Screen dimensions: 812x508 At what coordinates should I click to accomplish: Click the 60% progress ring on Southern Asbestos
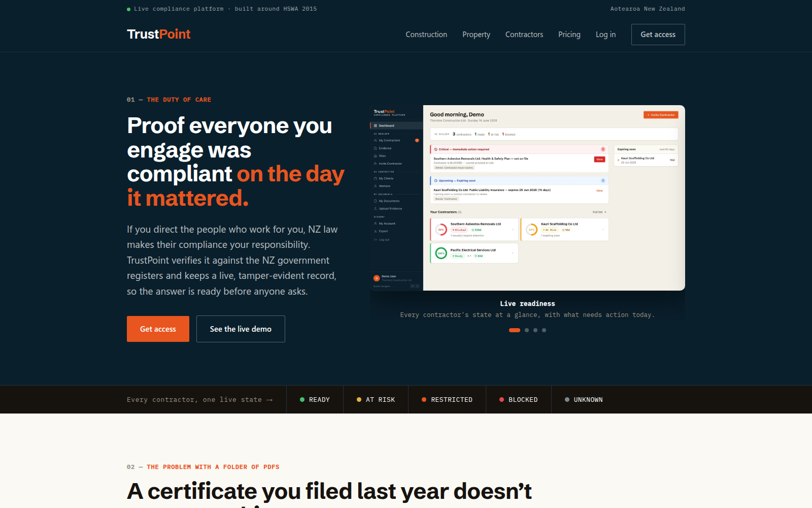(441, 230)
